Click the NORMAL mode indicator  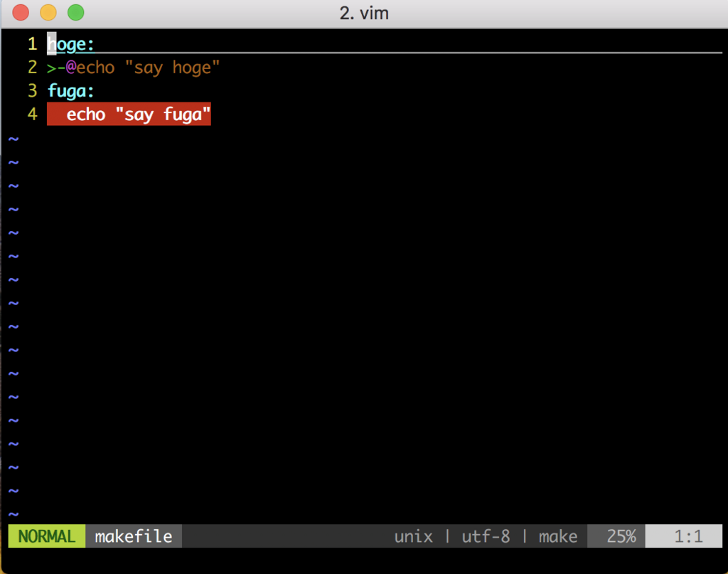45,536
